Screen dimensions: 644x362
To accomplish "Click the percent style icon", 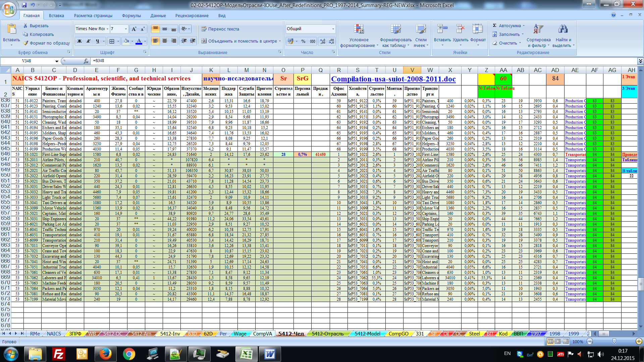I will (303, 41).
